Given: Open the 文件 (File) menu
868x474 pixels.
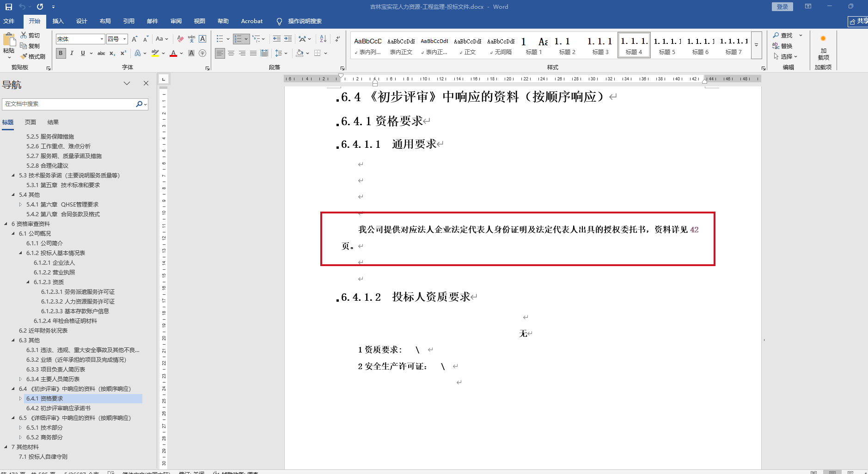Looking at the screenshot, I should point(9,21).
